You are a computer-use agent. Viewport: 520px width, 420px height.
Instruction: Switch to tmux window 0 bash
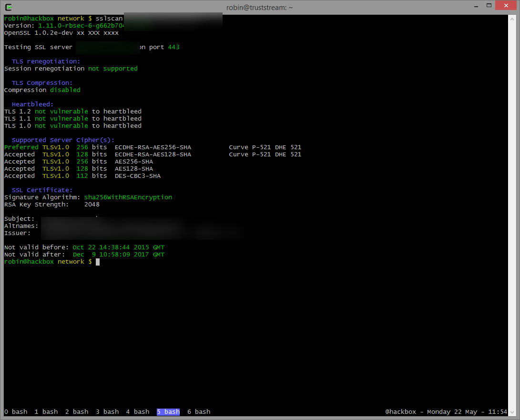pos(16,412)
